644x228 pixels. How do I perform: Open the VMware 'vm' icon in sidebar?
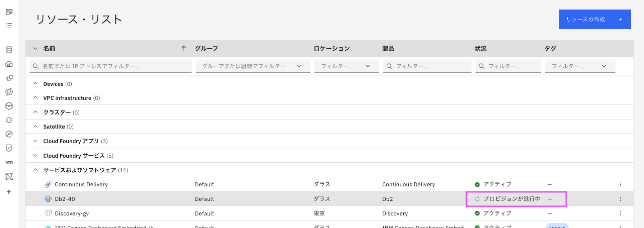pos(9,162)
